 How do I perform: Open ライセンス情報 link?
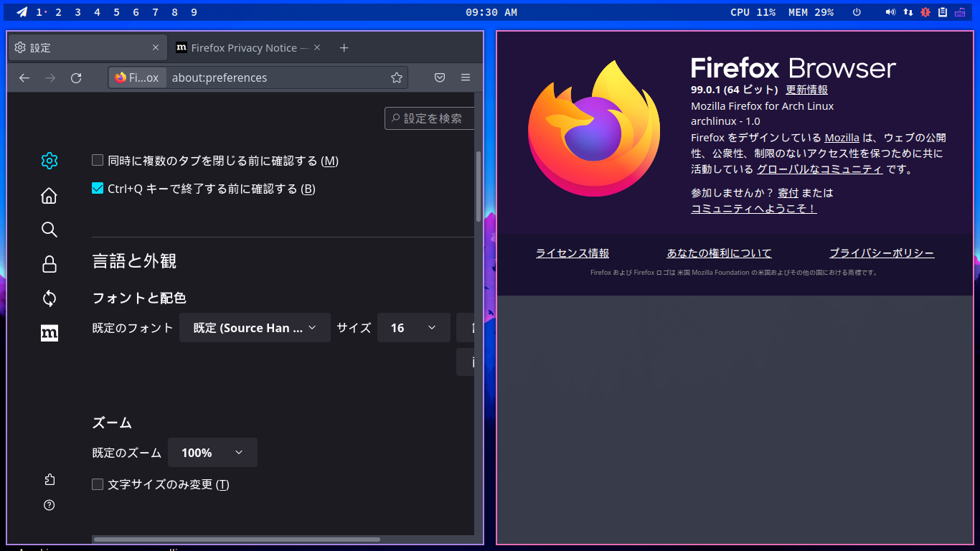(x=573, y=253)
